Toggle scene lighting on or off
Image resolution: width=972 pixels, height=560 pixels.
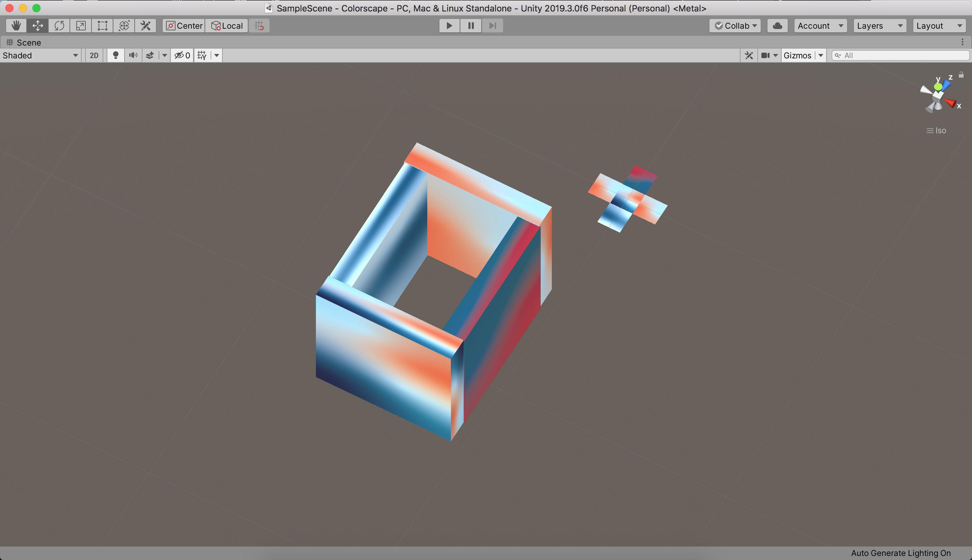click(x=115, y=55)
